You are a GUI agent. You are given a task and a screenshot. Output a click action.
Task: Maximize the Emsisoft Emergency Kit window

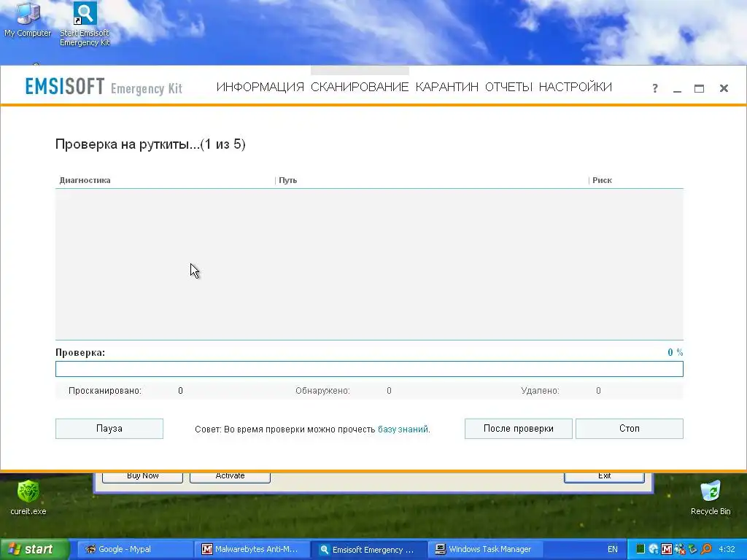[699, 88]
